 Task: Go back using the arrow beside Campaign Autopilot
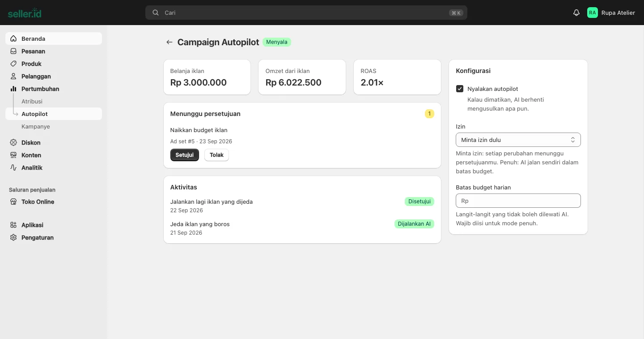tap(169, 42)
